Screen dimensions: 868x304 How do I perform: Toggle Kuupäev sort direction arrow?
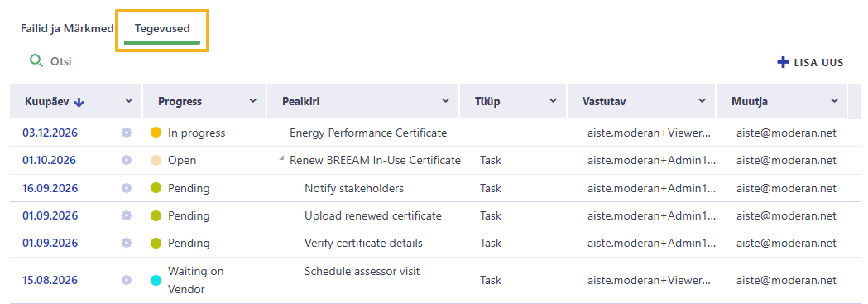click(x=79, y=102)
